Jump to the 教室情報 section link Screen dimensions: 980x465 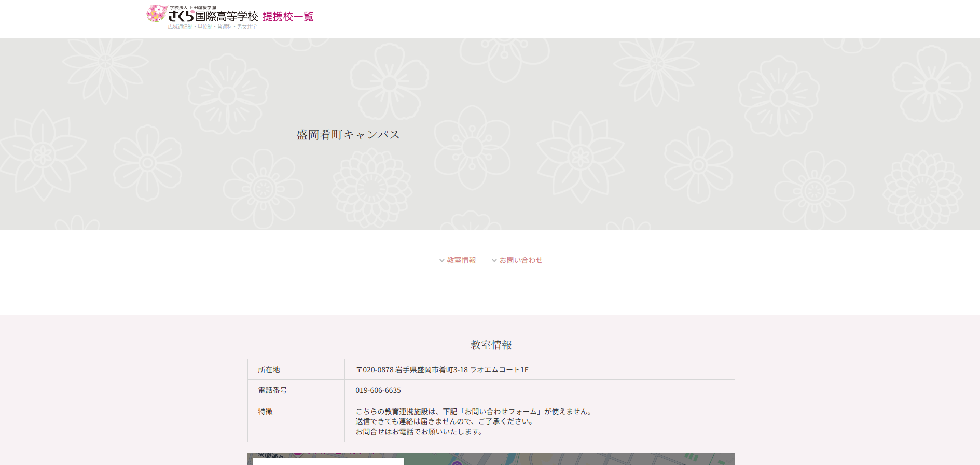coord(461,260)
